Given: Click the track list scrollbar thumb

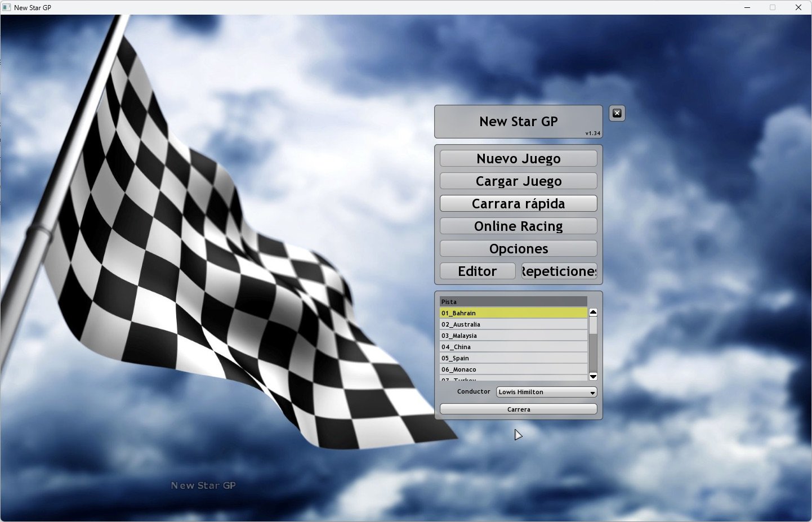Looking at the screenshot, I should click(593, 326).
